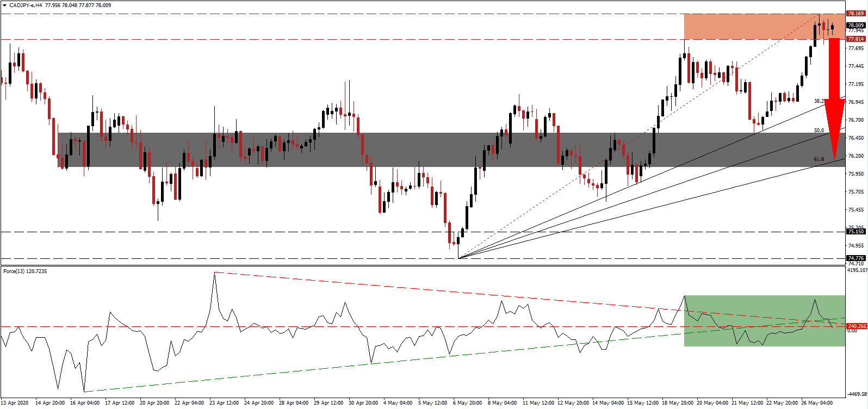Select the 61.8 Fibonacci fan label
868x409 pixels.
point(819,159)
